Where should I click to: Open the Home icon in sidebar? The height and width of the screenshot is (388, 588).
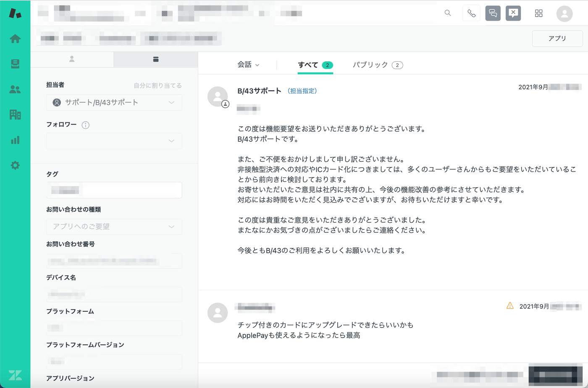click(15, 39)
